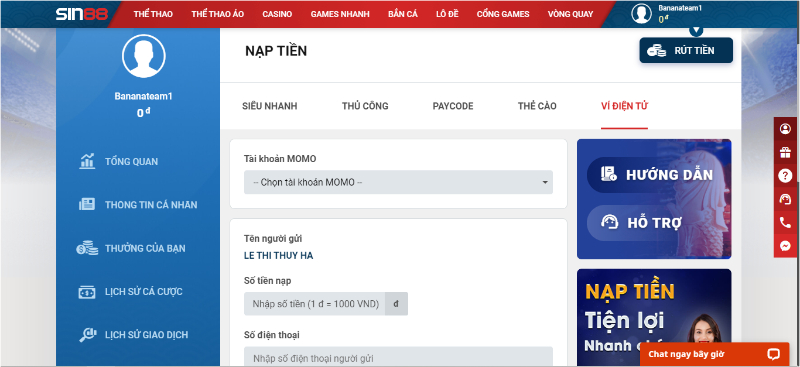800x367 pixels.
Task: Switch to the SIÊU NHANH tab
Action: (269, 106)
